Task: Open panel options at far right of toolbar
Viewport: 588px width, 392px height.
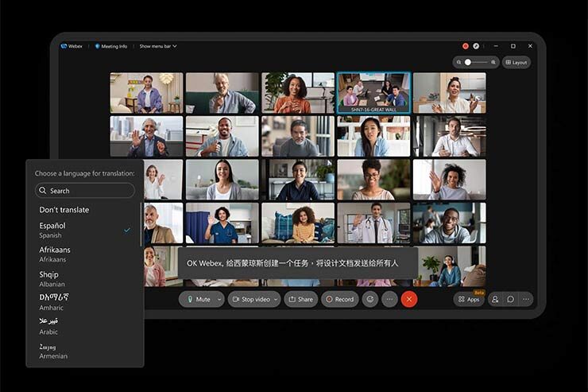Action: (x=525, y=299)
